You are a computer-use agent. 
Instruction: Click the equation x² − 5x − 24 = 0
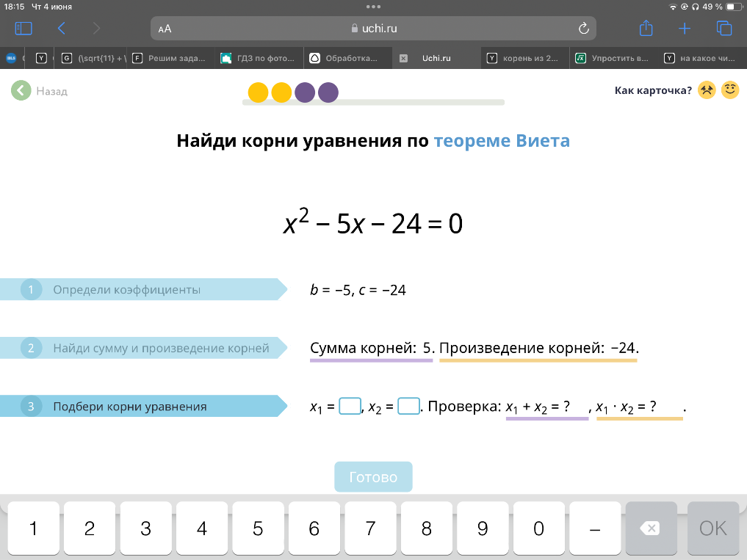373,222
